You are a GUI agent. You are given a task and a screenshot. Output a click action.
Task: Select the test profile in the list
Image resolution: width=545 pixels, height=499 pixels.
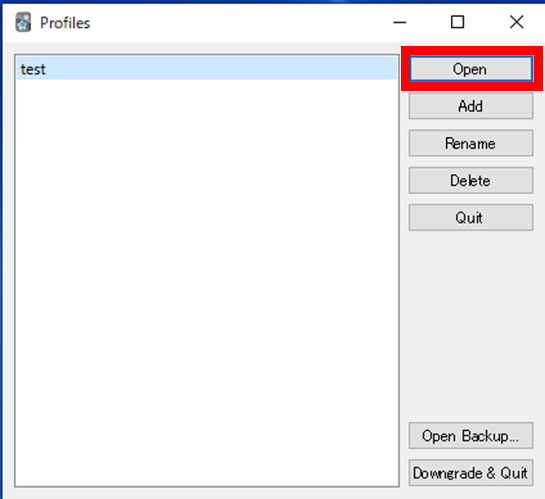tap(207, 69)
